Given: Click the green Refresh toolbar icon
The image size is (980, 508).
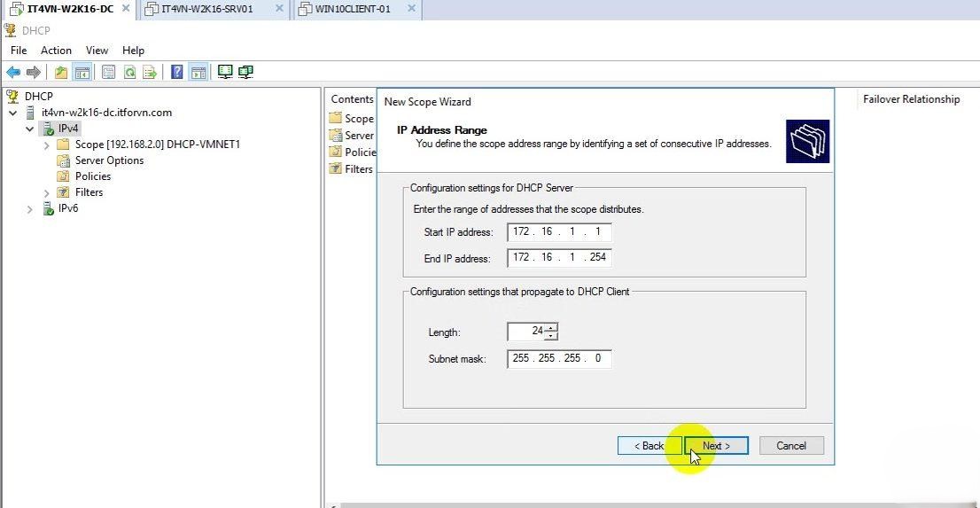Looking at the screenshot, I should [129, 73].
